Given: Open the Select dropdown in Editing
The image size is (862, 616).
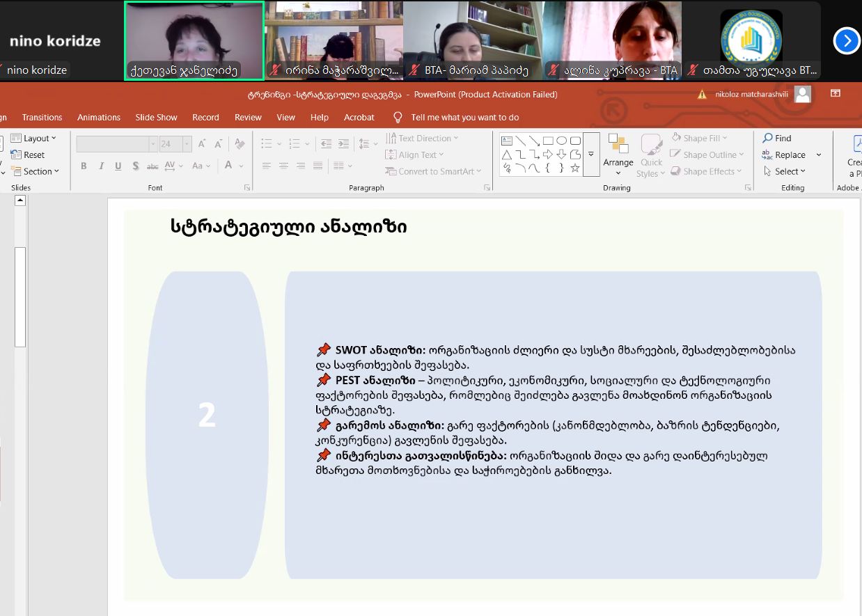Looking at the screenshot, I should [784, 171].
